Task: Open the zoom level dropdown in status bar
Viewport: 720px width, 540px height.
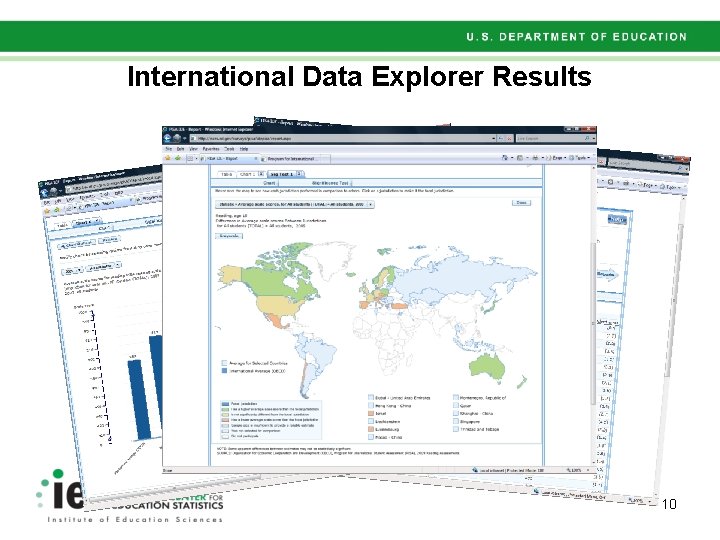Action: coord(588,470)
